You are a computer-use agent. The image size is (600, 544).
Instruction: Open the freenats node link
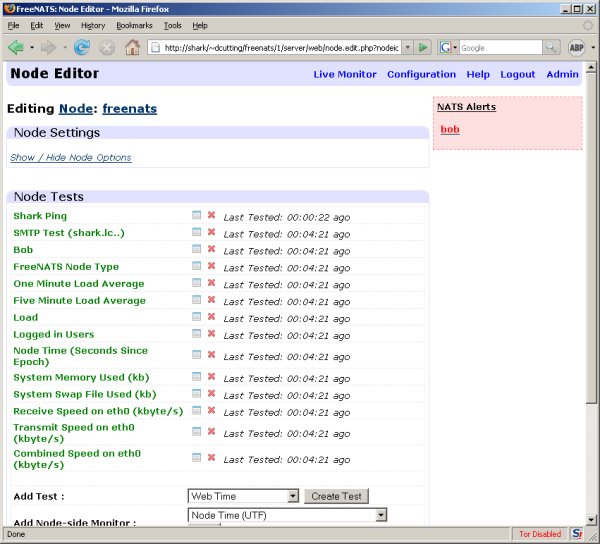pyautogui.click(x=129, y=109)
